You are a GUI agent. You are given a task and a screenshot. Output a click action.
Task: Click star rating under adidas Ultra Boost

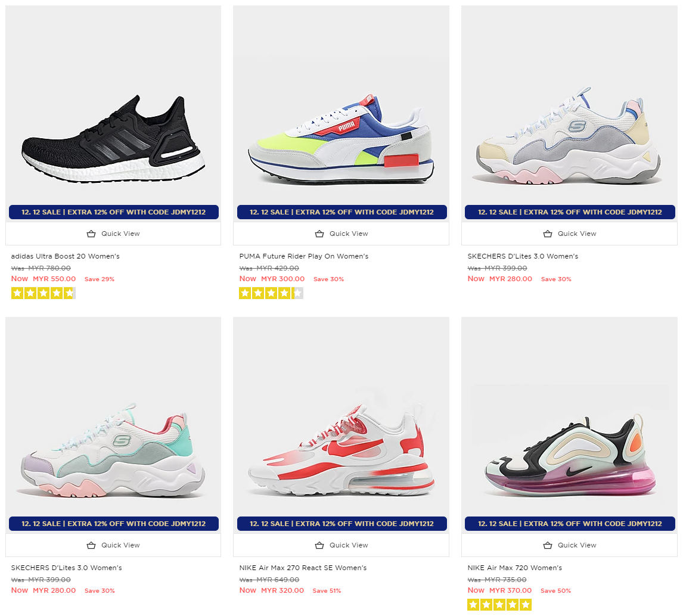(44, 294)
